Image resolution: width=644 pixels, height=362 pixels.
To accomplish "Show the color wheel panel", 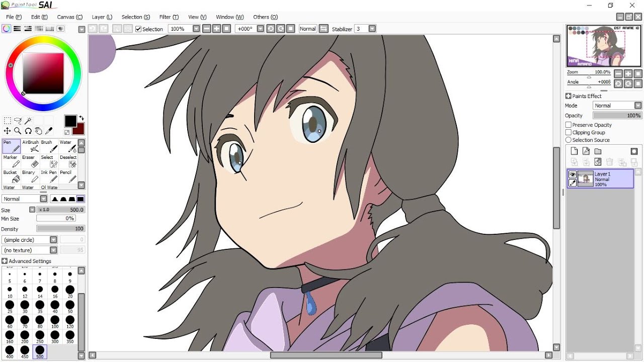I will 6,29.
